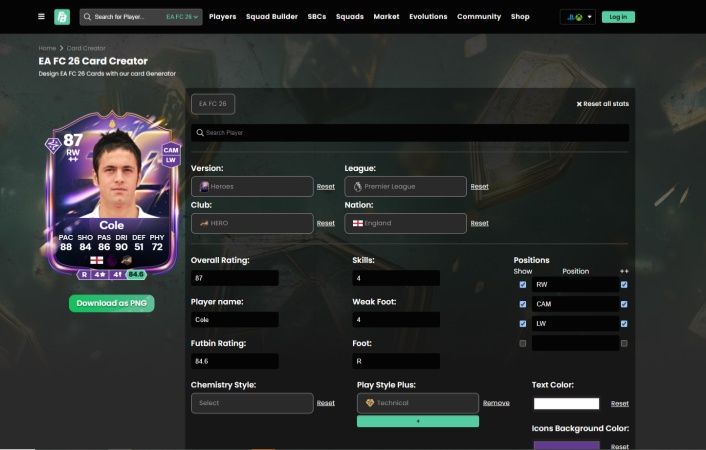Click the Futbin logo icon
Viewport: 706px width, 450px height.
[62, 17]
